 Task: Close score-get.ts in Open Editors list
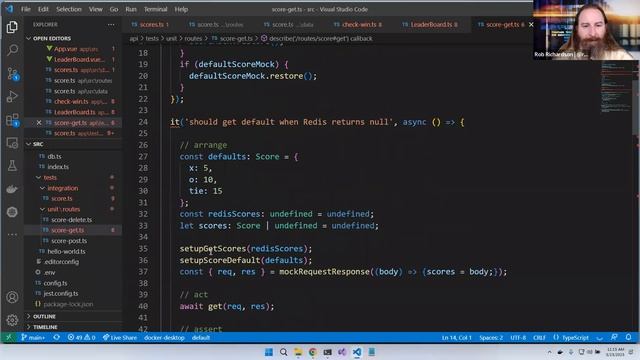(x=39, y=122)
